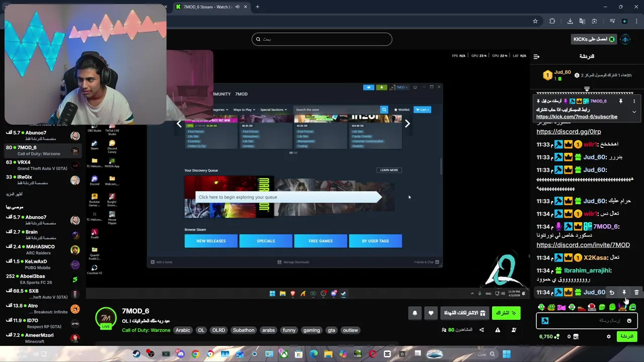Click the green chat send button

(x=627, y=336)
